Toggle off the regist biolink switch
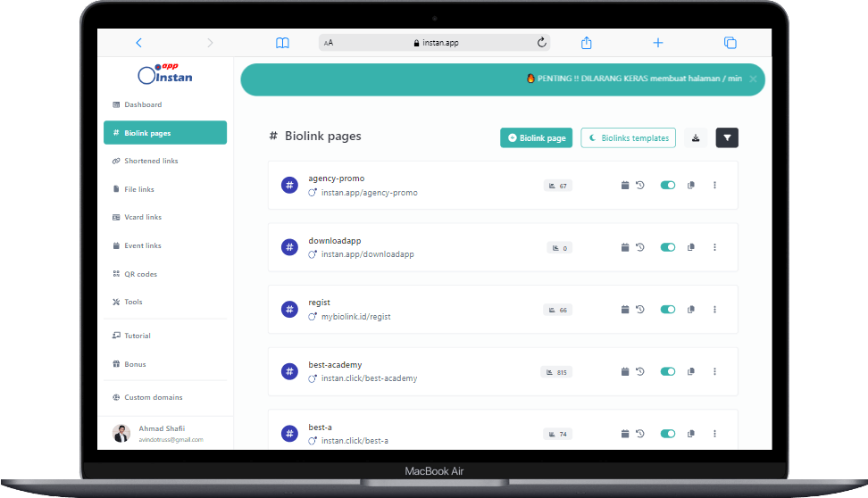Viewport: 868px width, 498px height. 667,310
